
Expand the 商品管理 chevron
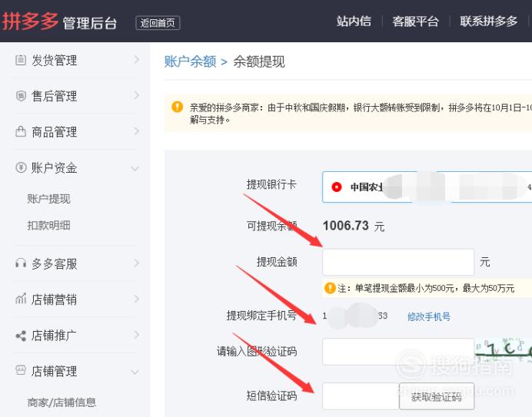point(136,131)
